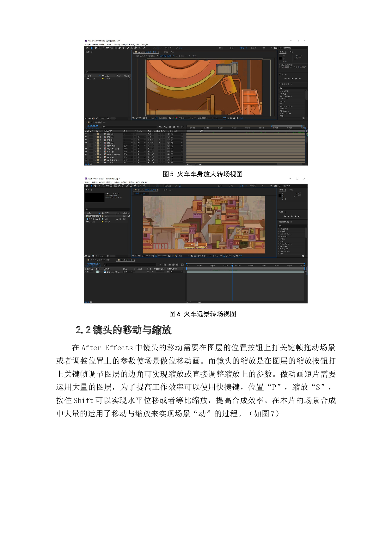
Task: Switch to 标准 workspace tab in Figure 5
Action: tap(242, 48)
